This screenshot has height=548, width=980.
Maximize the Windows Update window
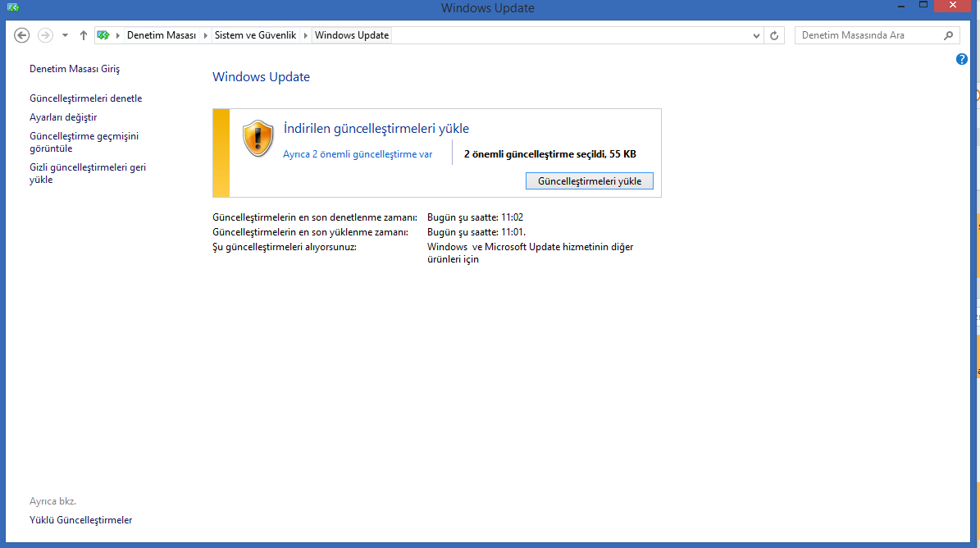click(923, 6)
